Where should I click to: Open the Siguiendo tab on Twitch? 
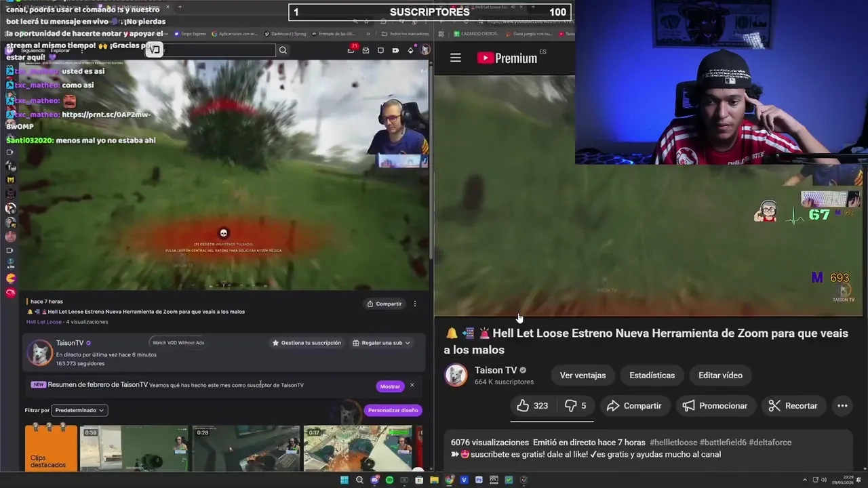pos(33,50)
